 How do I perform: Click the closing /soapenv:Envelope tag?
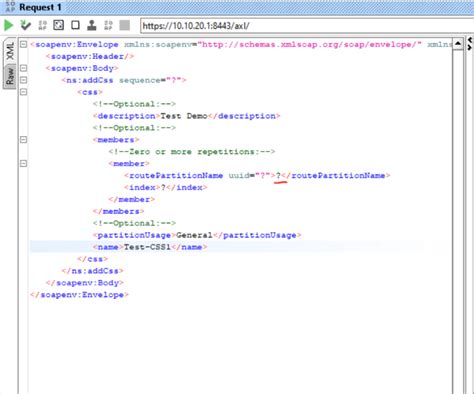point(79,295)
